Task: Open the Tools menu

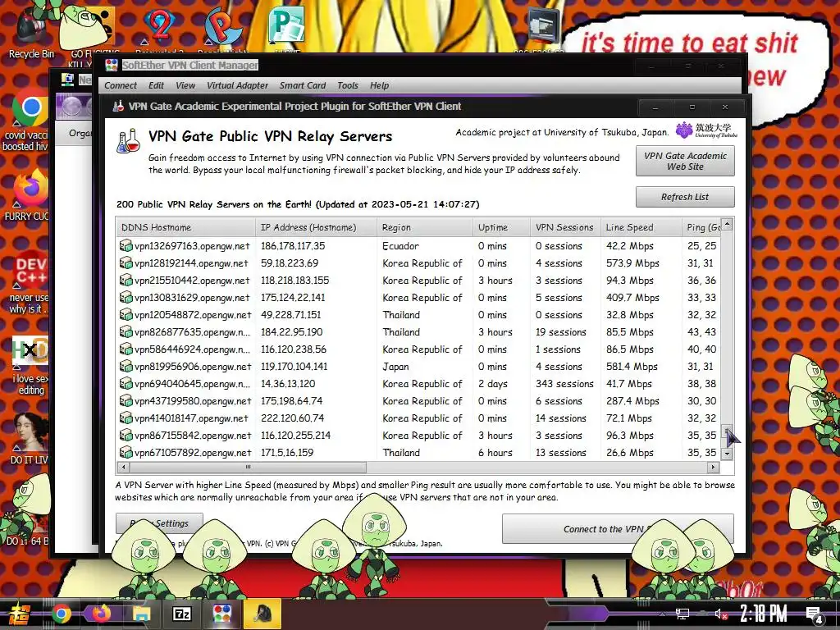Action: tap(348, 85)
